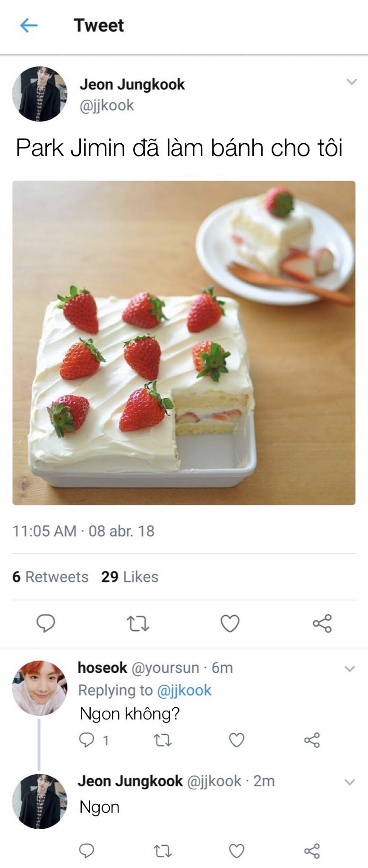Open hoseok's profile picture
The height and width of the screenshot is (868, 368).
[x=39, y=688]
